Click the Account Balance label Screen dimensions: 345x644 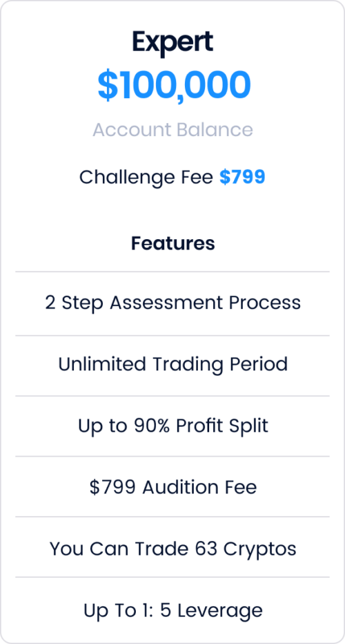coord(172,130)
